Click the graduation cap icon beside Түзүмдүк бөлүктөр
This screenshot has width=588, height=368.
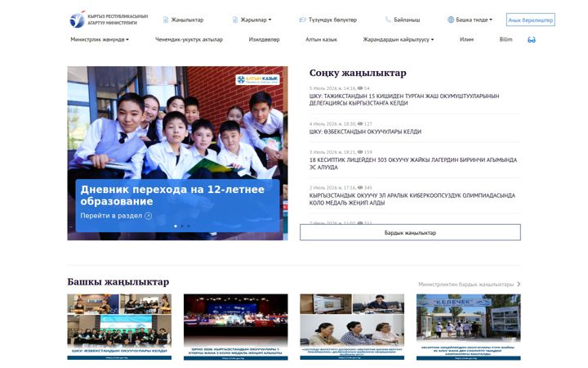click(x=303, y=20)
